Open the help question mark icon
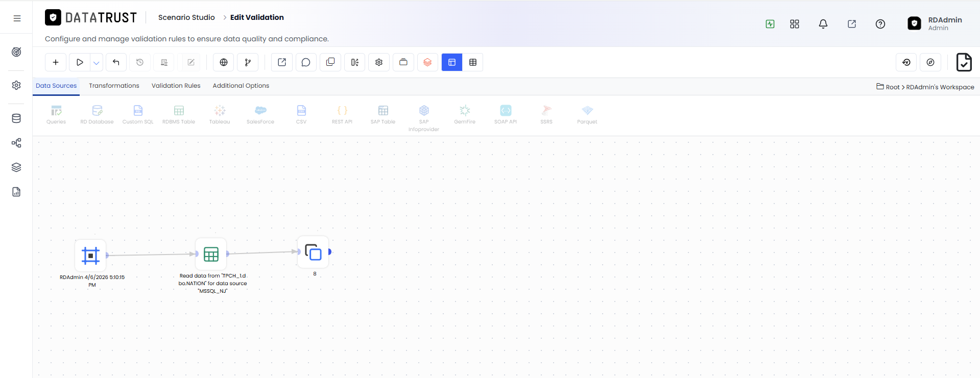The height and width of the screenshot is (378, 980). pos(880,24)
